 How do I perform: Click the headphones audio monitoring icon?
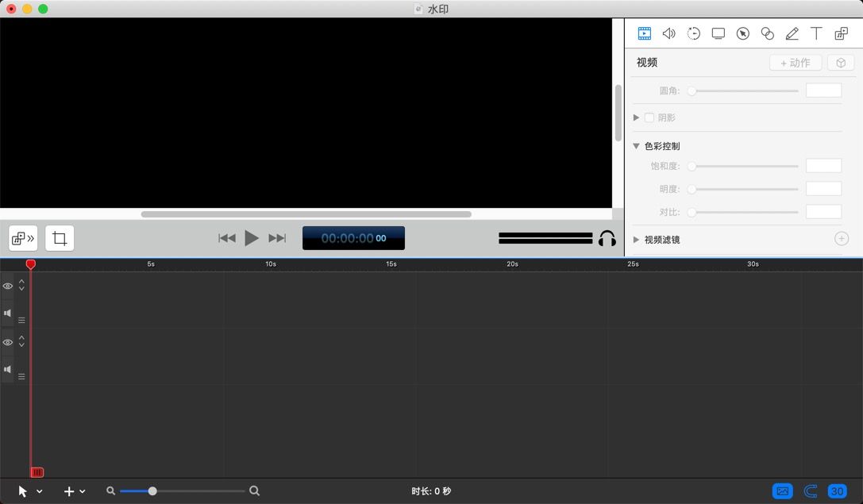(607, 238)
